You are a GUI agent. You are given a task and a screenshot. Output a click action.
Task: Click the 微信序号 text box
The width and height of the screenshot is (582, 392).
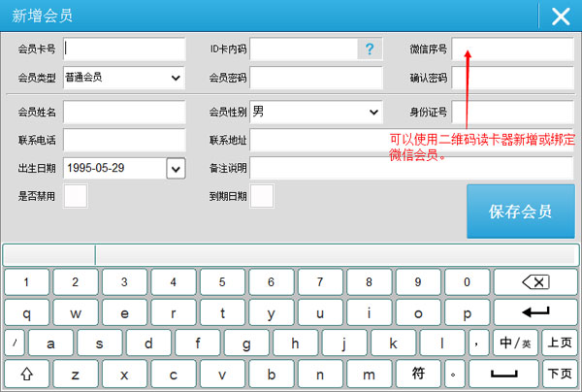click(512, 49)
